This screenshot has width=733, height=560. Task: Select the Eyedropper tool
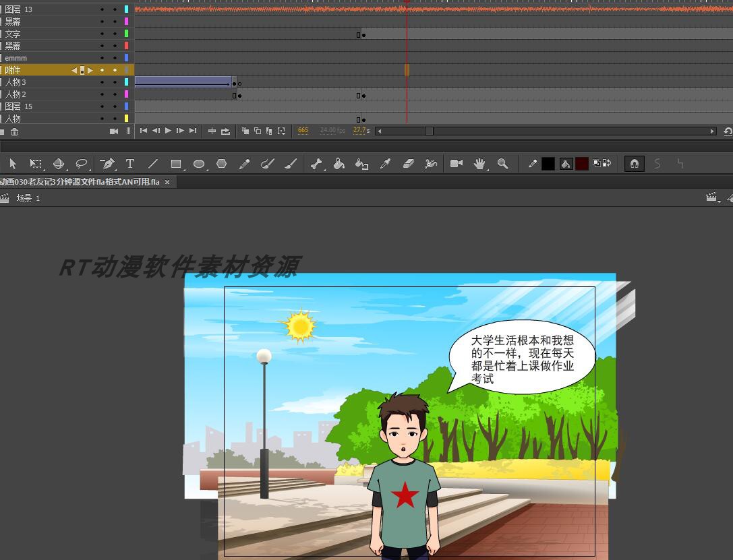pos(386,164)
